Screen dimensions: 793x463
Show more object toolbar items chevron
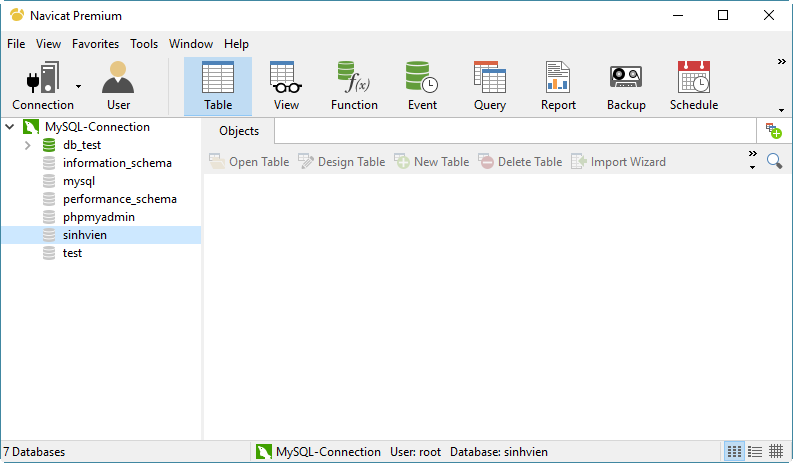click(753, 154)
